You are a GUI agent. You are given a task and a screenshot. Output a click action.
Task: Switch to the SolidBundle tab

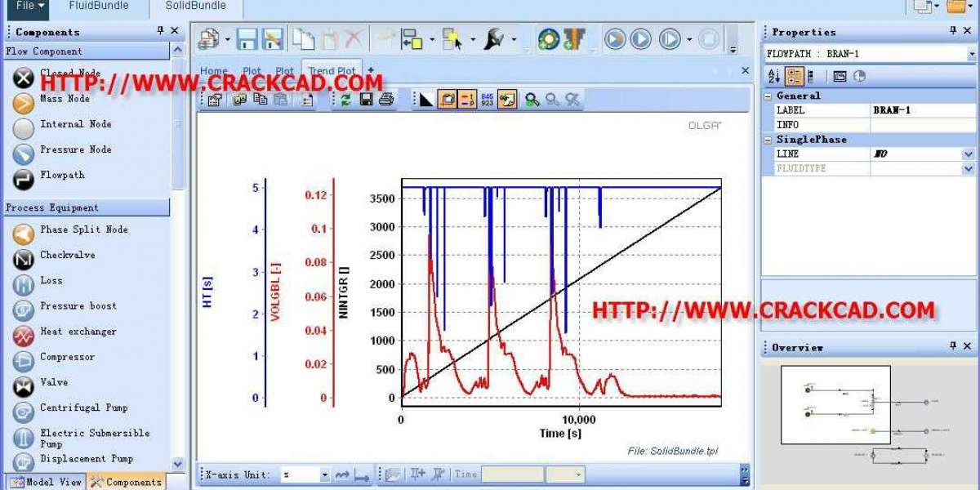click(x=196, y=7)
